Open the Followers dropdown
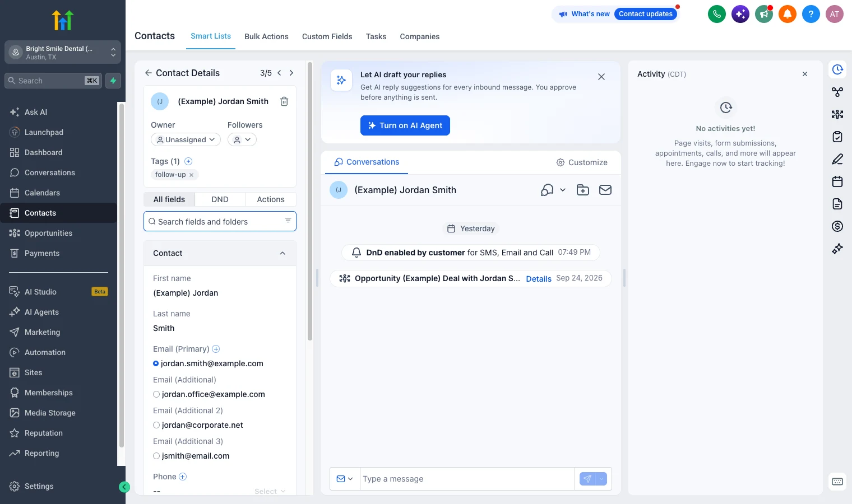 (242, 139)
